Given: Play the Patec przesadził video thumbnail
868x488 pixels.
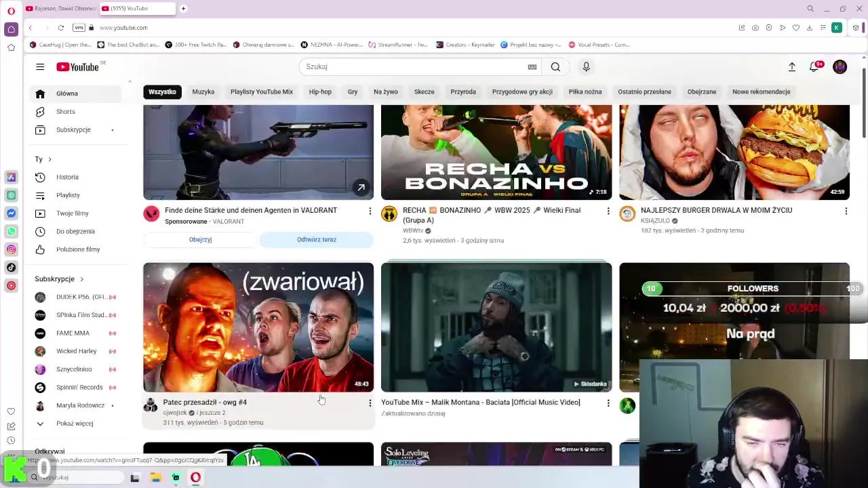Looking at the screenshot, I should pyautogui.click(x=258, y=327).
